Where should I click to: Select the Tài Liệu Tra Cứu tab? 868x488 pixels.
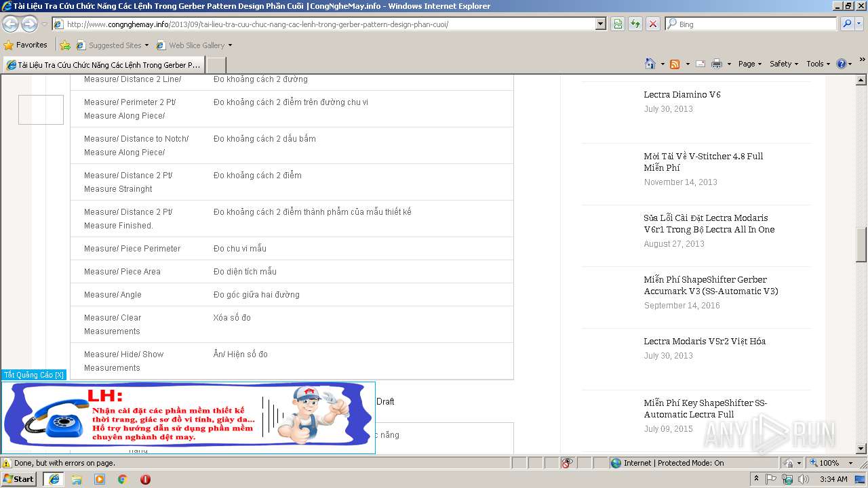[104, 65]
